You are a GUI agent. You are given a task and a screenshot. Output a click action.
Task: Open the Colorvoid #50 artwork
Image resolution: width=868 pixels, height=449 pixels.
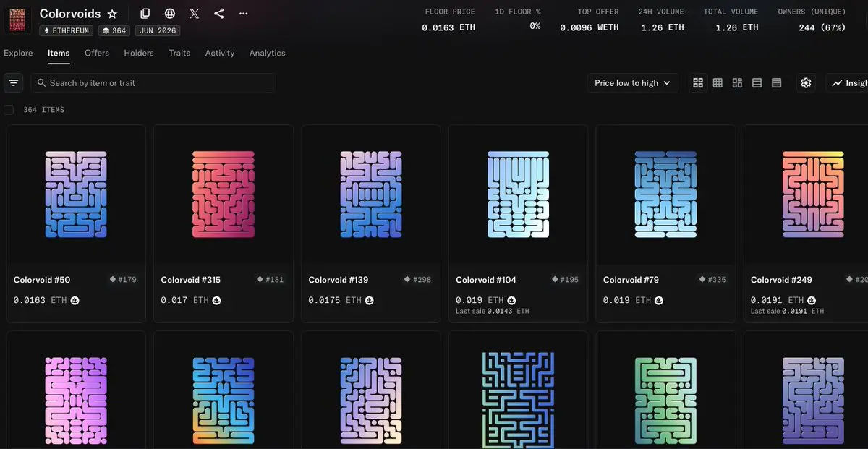point(76,194)
